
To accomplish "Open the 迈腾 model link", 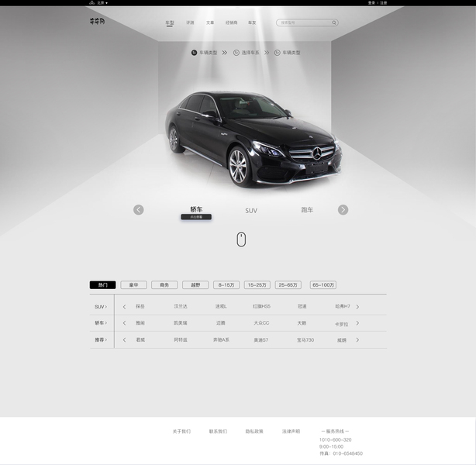I will coord(221,323).
